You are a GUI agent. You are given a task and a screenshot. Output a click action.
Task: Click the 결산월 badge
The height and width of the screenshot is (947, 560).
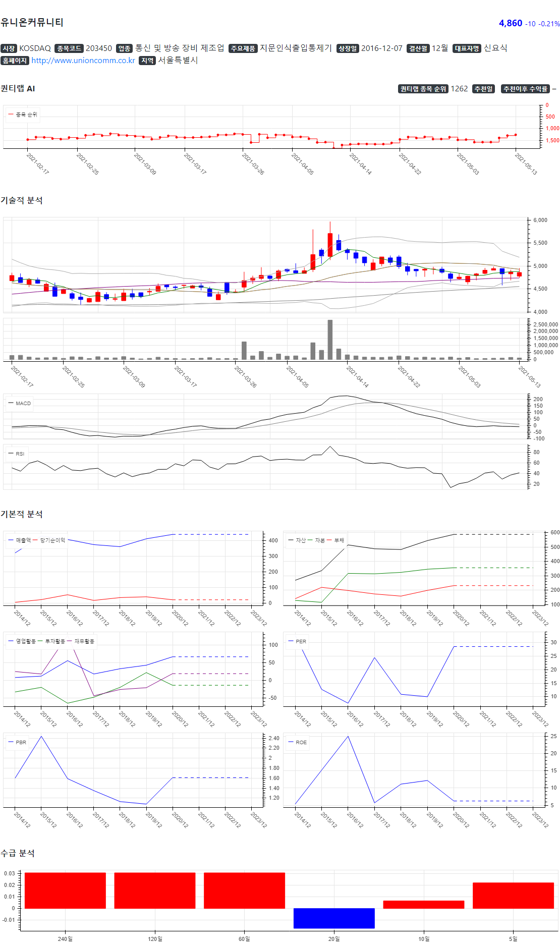click(418, 48)
